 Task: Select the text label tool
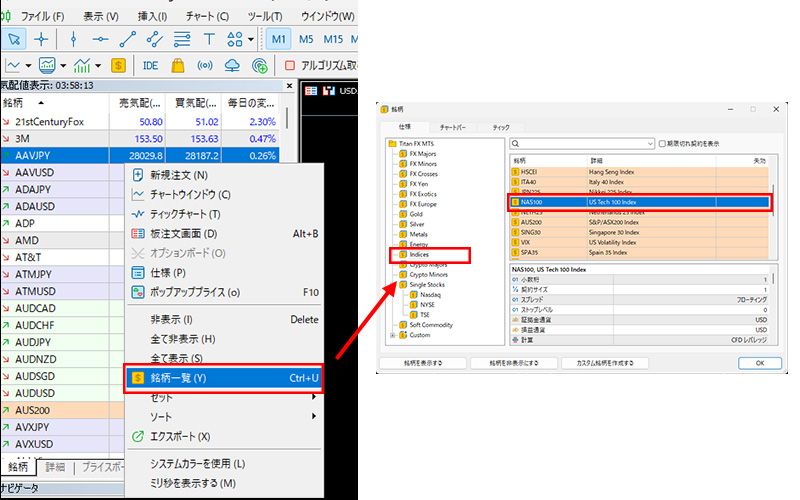209,39
